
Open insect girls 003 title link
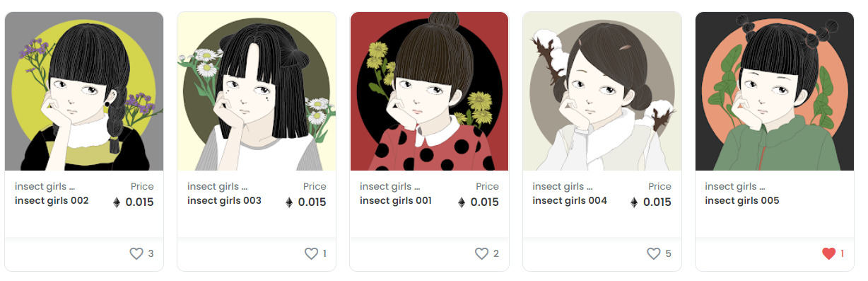coord(224,200)
